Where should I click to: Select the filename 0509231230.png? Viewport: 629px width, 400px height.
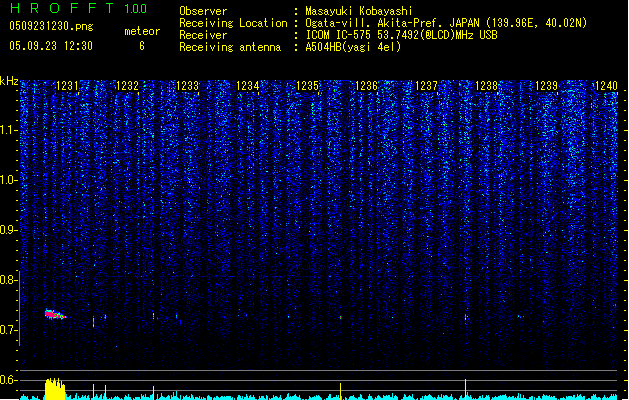tap(51, 26)
